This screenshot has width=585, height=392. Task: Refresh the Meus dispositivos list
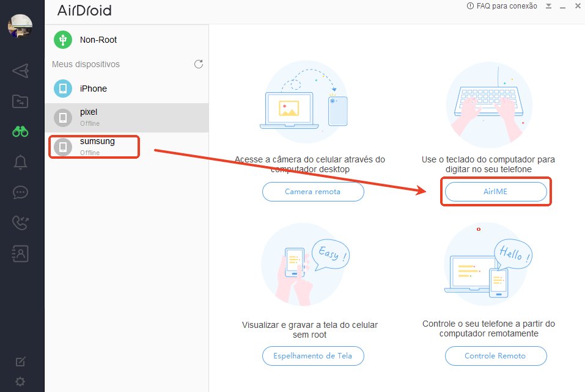tap(198, 64)
